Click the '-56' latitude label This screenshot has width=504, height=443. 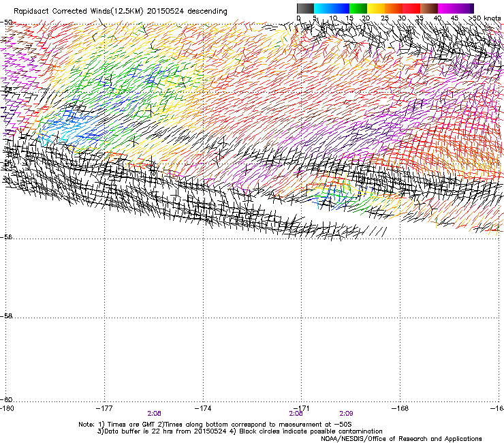click(x=6, y=236)
